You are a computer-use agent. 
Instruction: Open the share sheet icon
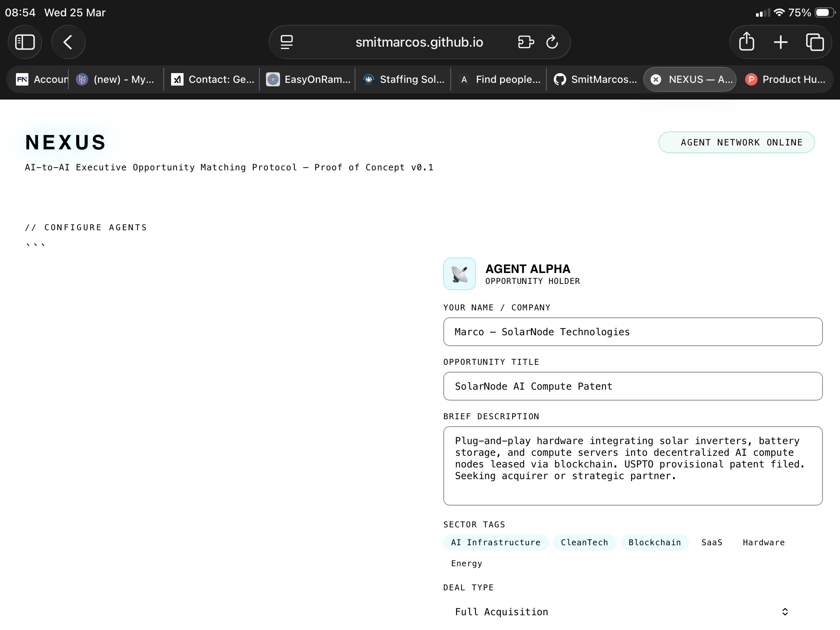click(746, 42)
